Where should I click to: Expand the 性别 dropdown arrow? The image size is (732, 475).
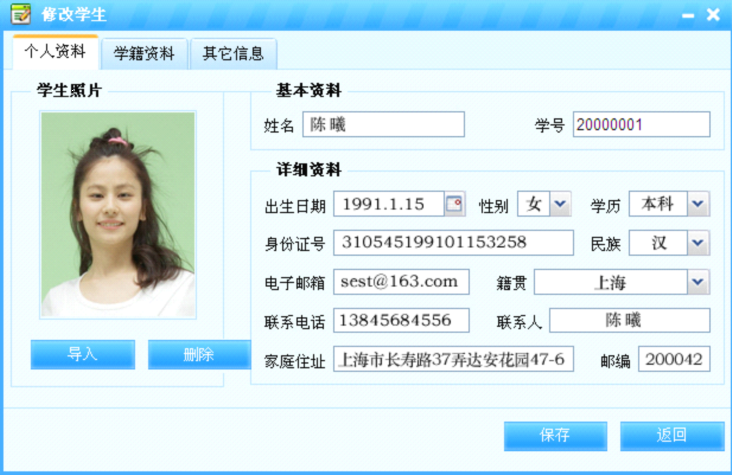click(560, 204)
